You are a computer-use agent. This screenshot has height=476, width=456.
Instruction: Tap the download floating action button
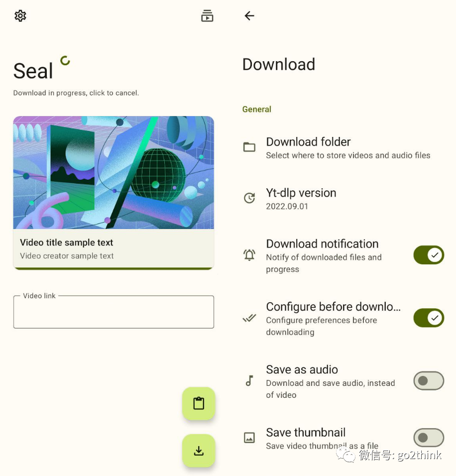coord(199,451)
